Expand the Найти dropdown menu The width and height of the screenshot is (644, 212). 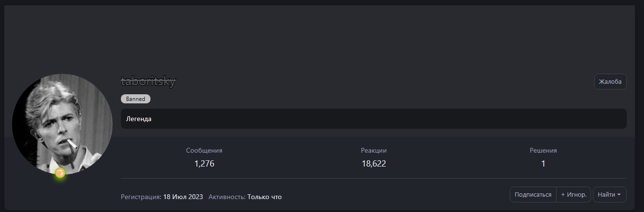point(609,195)
